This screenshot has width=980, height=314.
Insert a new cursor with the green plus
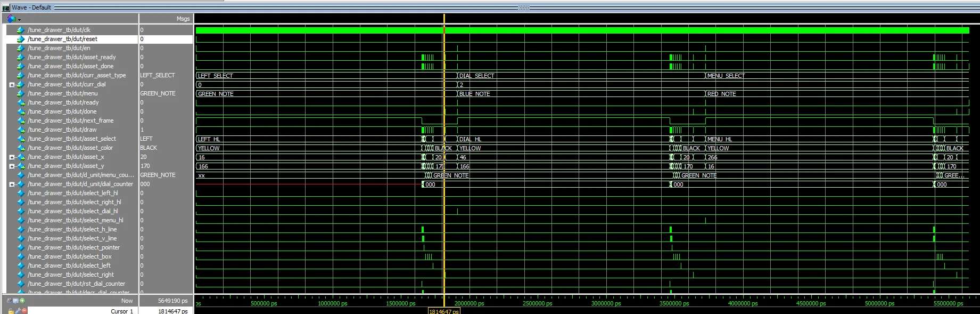coord(22,300)
